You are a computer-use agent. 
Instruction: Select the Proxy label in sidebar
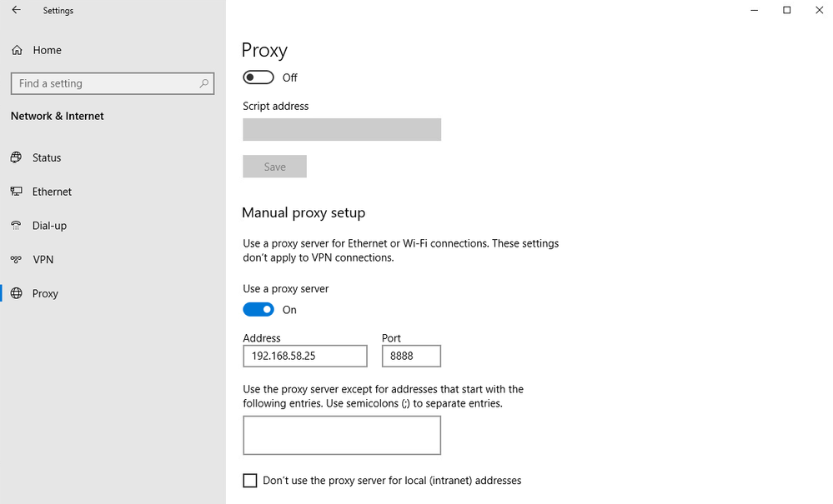45,293
